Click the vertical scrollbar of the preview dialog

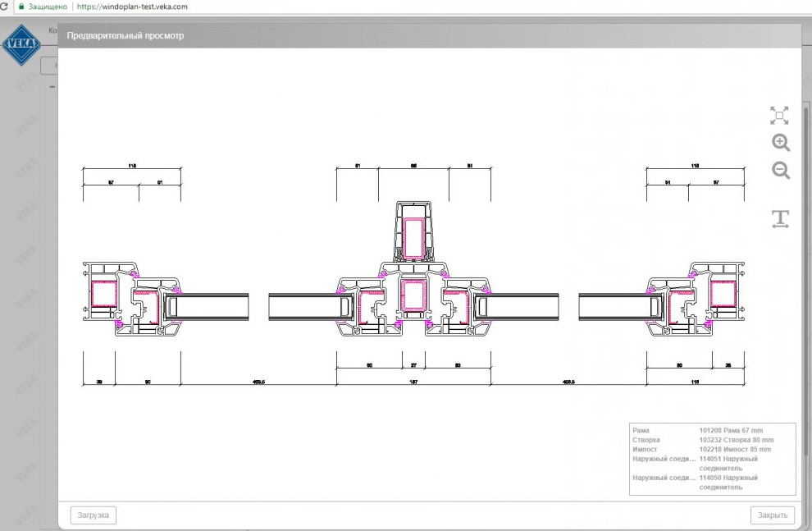tap(805, 246)
